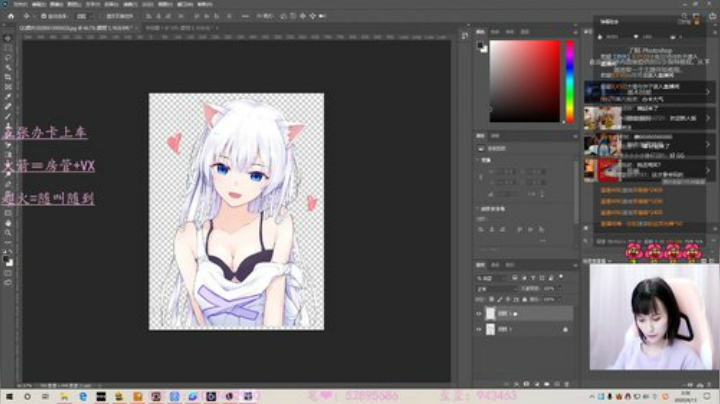Select the Rectangle shape tool
The height and width of the screenshot is (404, 720).
8,213
